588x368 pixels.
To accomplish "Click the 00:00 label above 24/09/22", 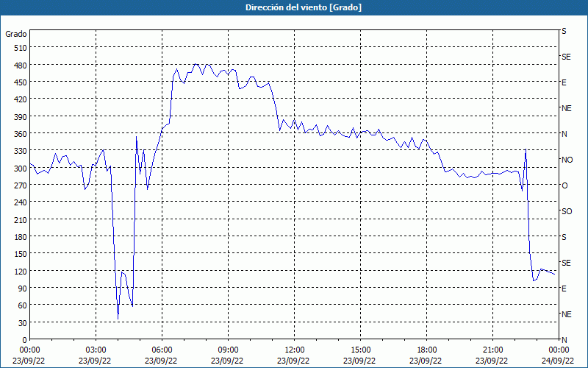I will click(x=559, y=350).
